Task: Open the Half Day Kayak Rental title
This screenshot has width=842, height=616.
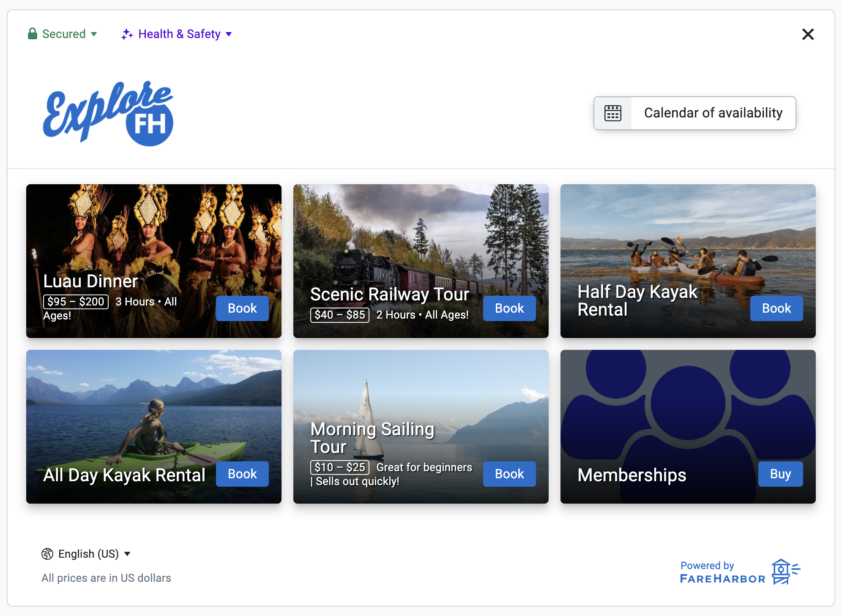Action: pos(637,300)
